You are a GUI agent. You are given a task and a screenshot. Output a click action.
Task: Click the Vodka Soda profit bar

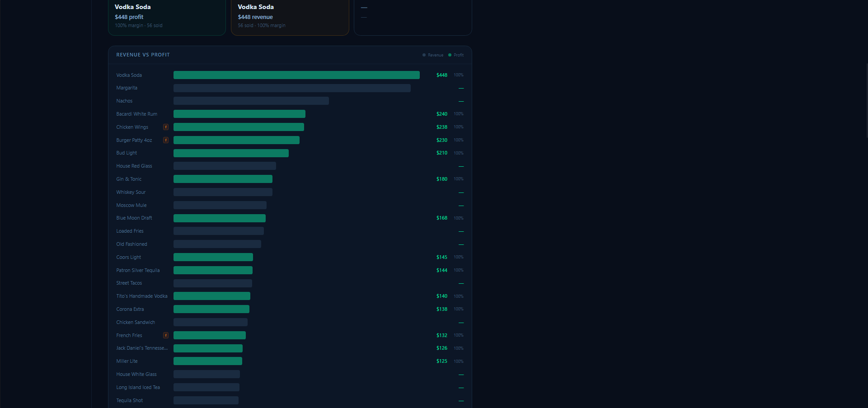coord(296,75)
